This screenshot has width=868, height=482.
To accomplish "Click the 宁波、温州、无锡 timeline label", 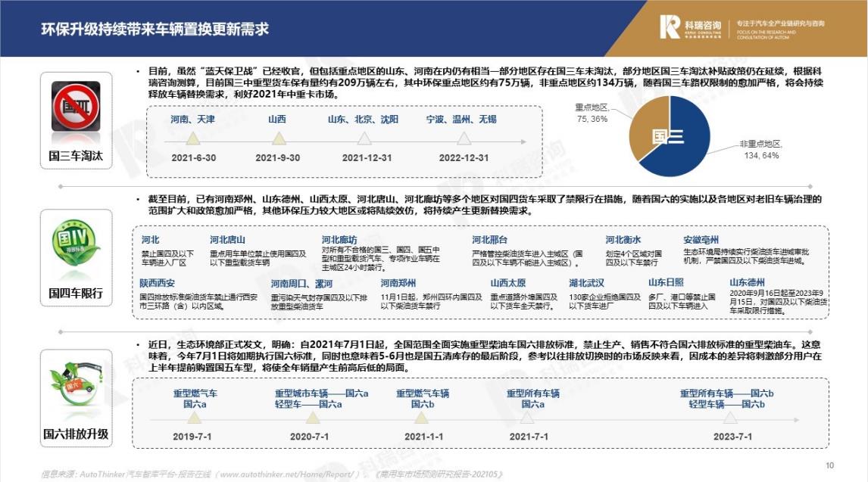I will tap(461, 120).
